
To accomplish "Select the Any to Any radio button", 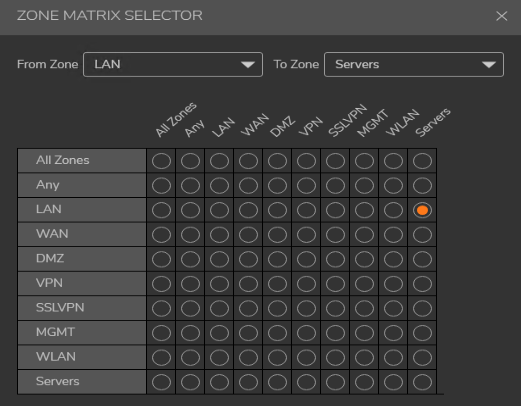I will [190, 185].
